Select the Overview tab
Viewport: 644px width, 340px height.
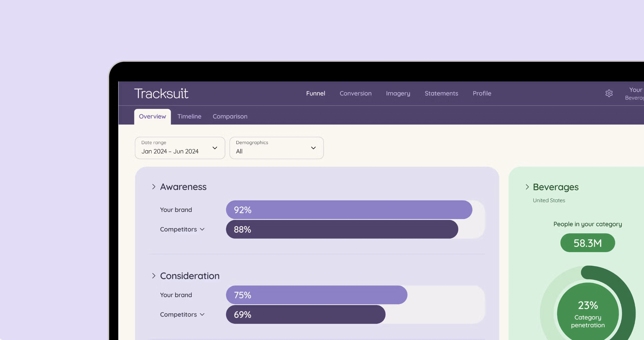(152, 116)
